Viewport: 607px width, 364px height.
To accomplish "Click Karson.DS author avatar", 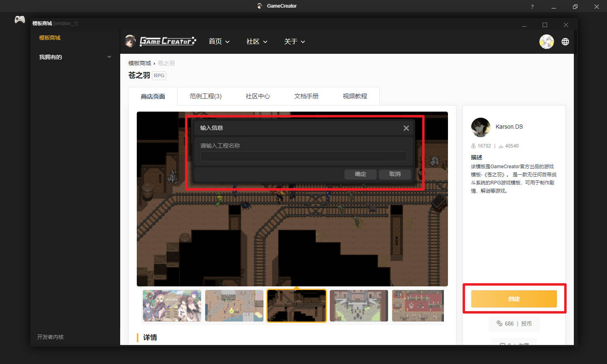I will 480,127.
